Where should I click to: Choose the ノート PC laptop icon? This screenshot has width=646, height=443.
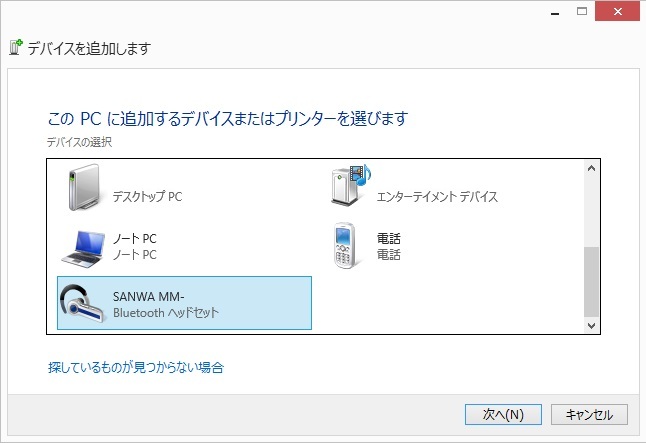[83, 249]
